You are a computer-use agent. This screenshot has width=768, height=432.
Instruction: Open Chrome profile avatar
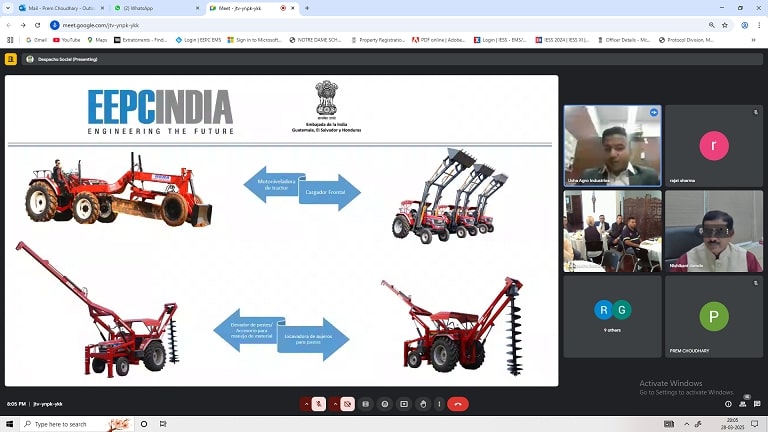pyautogui.click(x=744, y=25)
